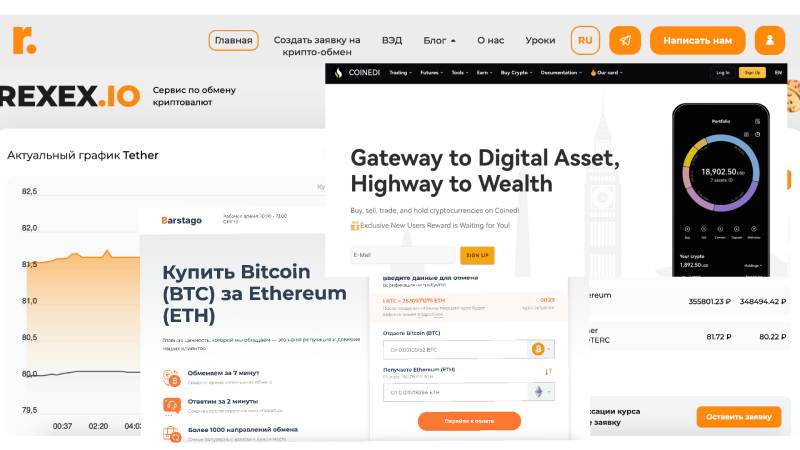Click the Coinedi flame logo
This screenshot has height=450, width=800.
(x=338, y=73)
